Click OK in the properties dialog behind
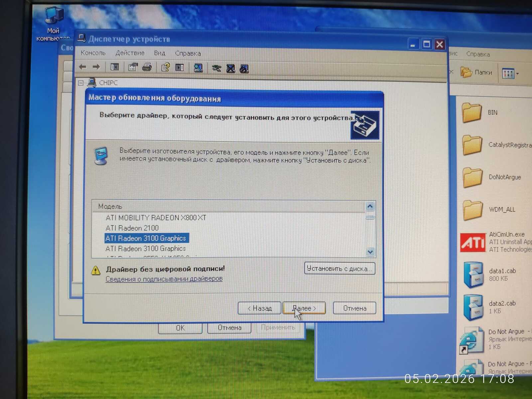Screen dimensions: 532x399 point(180,328)
